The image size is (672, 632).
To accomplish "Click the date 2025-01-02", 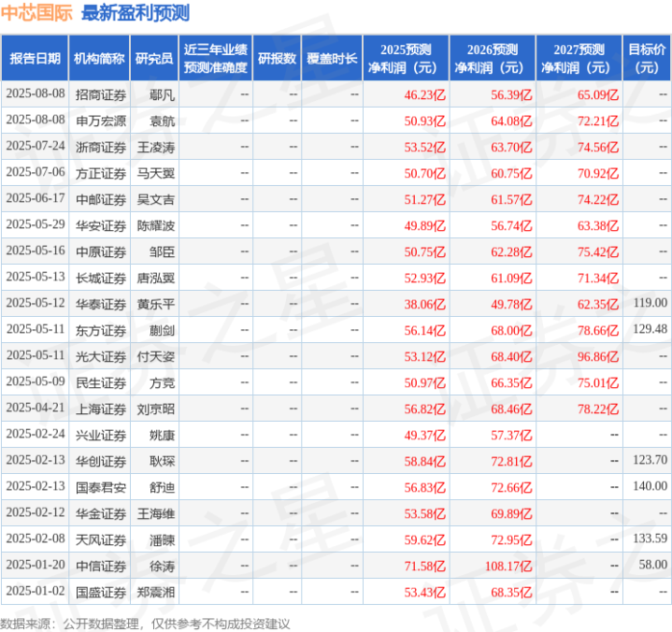I will (36, 591).
